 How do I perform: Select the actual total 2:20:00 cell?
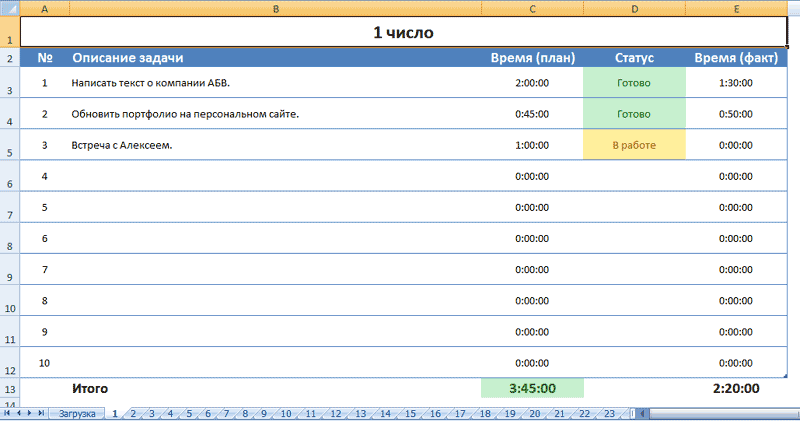[x=736, y=388]
